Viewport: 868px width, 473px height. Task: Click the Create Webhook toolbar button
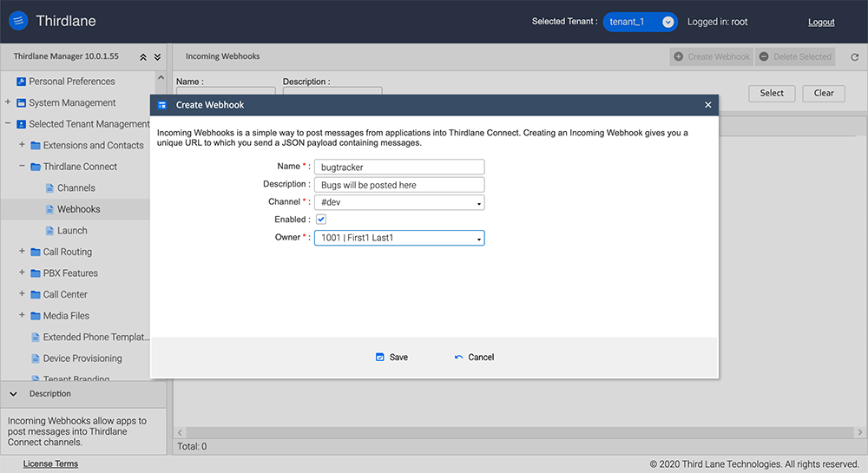point(712,56)
